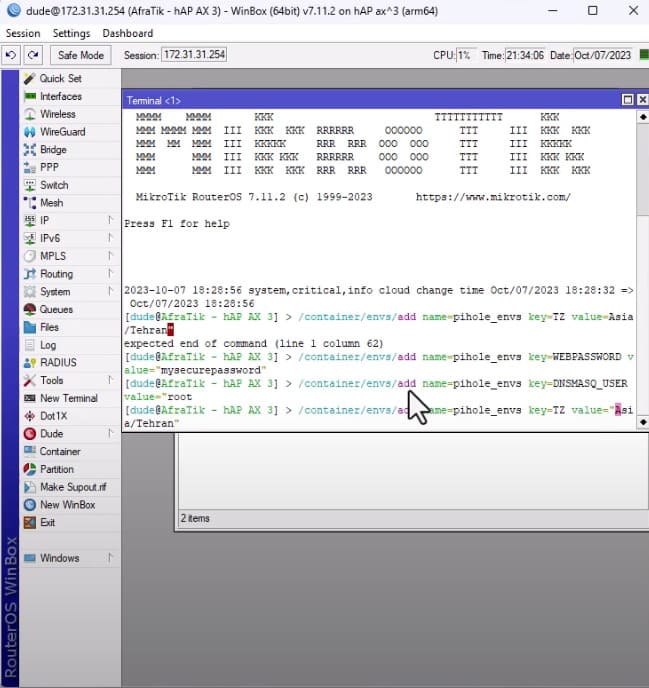
Task: Open the Files folder icon
Action: click(29, 327)
